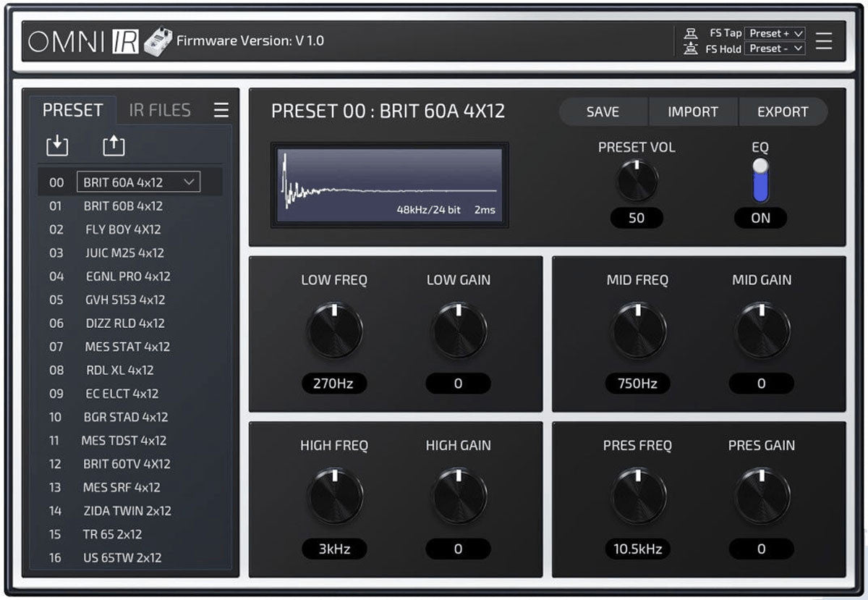Select preset 07 MES STAT 4x12
This screenshot has height=600, width=868.
(130, 347)
